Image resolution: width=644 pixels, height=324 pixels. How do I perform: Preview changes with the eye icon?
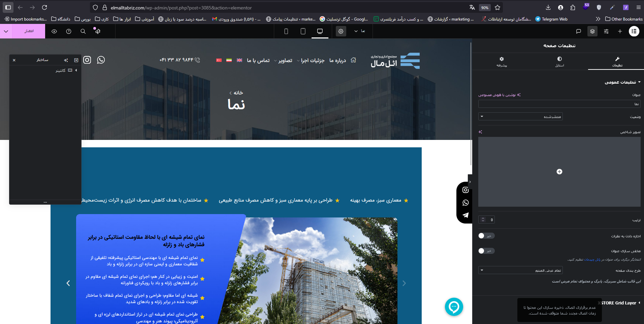[54, 31]
